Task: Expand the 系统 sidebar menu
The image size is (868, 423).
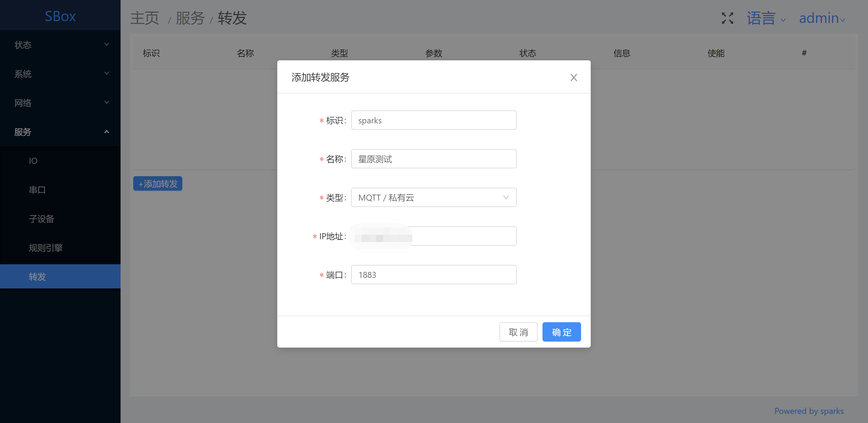Action: click(60, 74)
